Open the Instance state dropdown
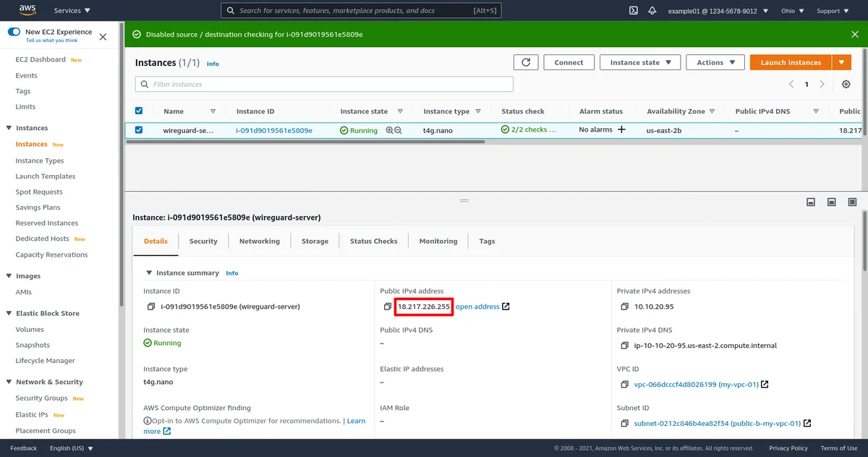 pyautogui.click(x=640, y=63)
